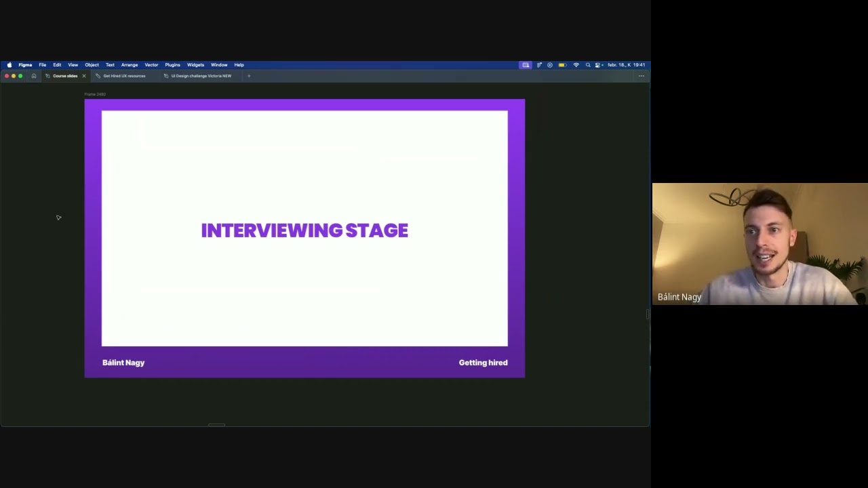The height and width of the screenshot is (488, 868).
Task: Click the screen sharing status icon
Action: (526, 65)
